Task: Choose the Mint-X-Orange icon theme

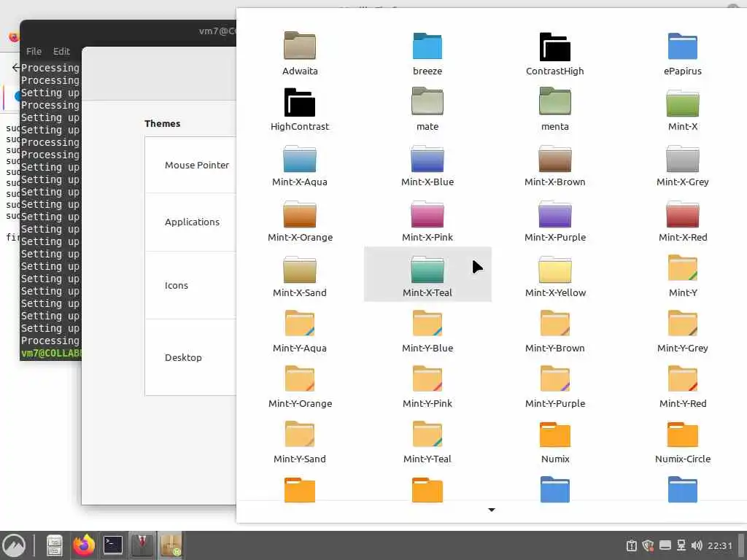Action: 300,219
